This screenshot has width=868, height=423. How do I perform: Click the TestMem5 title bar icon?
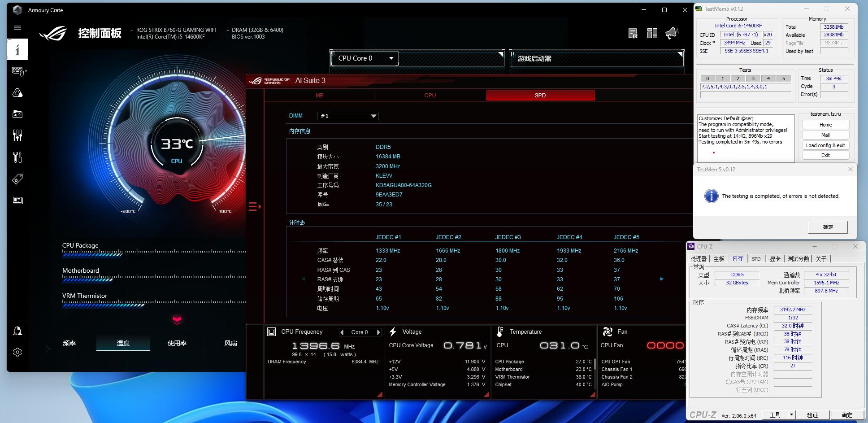click(x=699, y=9)
